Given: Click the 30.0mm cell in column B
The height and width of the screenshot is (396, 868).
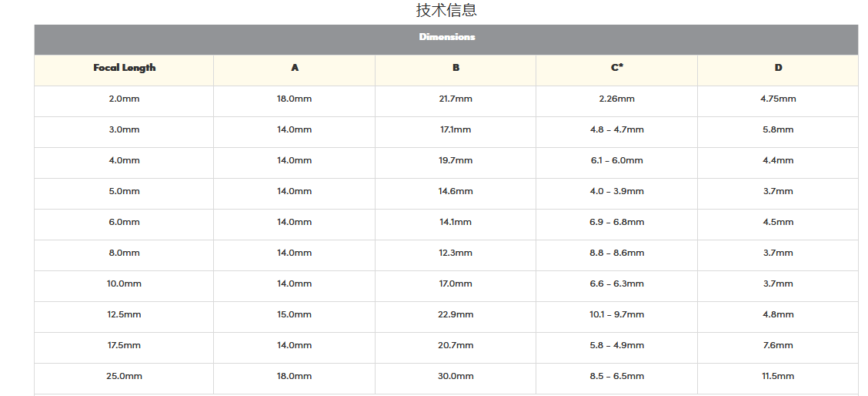Looking at the screenshot, I should (456, 376).
